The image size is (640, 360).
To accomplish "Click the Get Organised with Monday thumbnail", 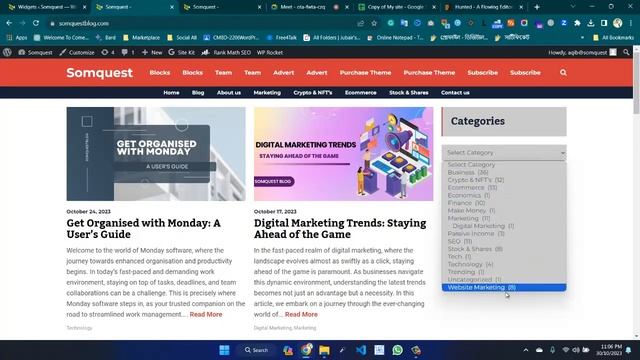I will tap(156, 154).
